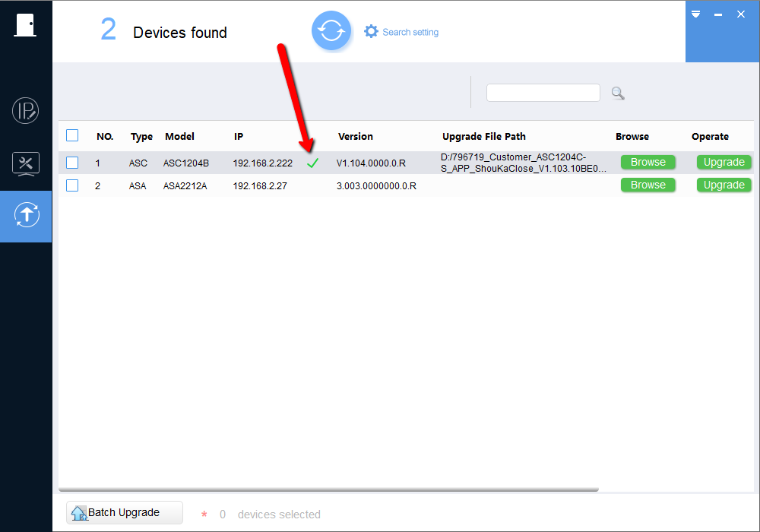
Task: Click into the device search field
Action: coord(543,93)
